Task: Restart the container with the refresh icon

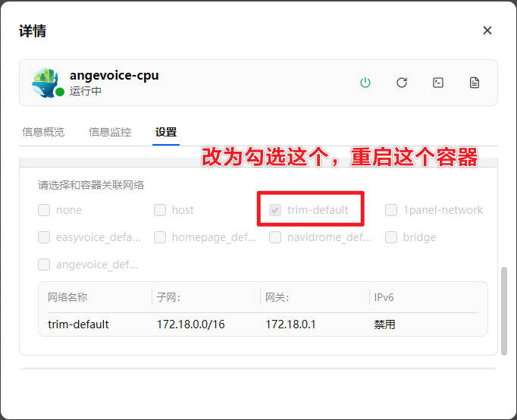Action: pos(402,83)
